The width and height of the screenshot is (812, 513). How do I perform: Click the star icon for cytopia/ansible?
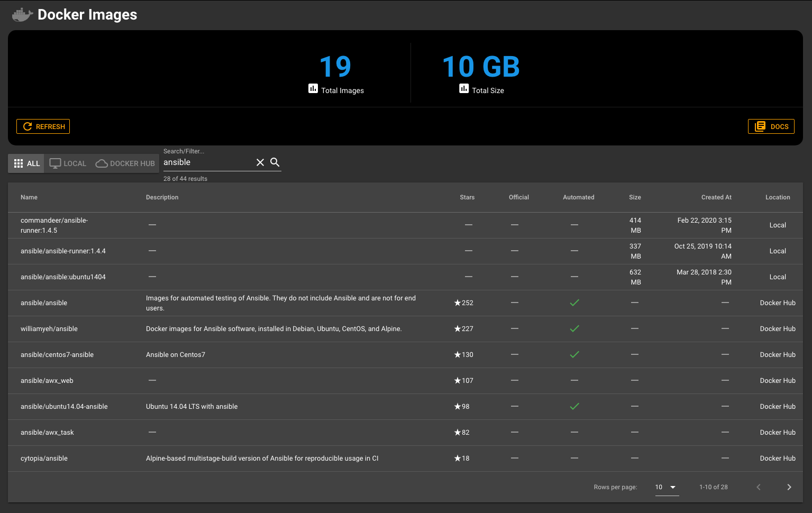tap(458, 459)
